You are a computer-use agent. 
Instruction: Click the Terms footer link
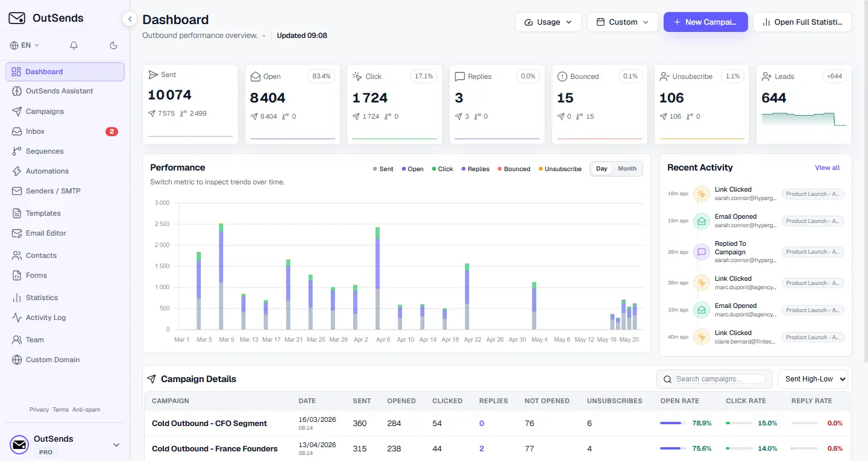[x=60, y=410]
